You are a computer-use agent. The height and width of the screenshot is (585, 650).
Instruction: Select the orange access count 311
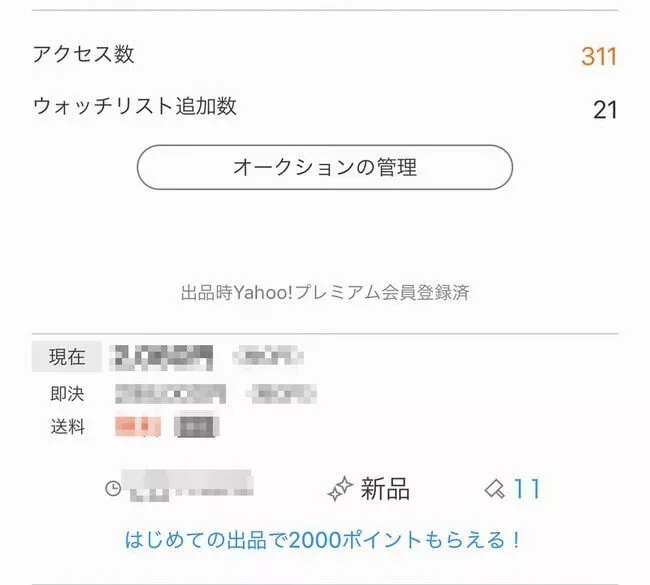[x=598, y=56]
